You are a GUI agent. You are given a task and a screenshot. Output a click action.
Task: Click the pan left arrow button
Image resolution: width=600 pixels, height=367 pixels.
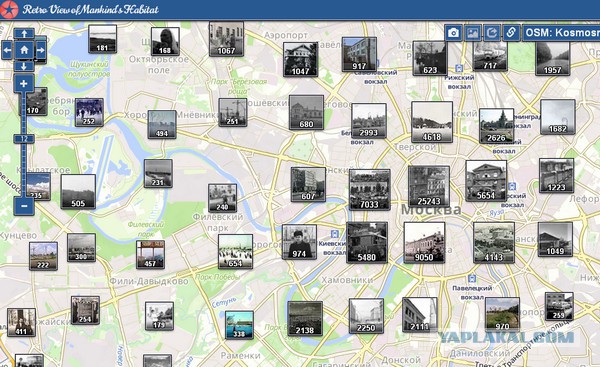coord(7,50)
